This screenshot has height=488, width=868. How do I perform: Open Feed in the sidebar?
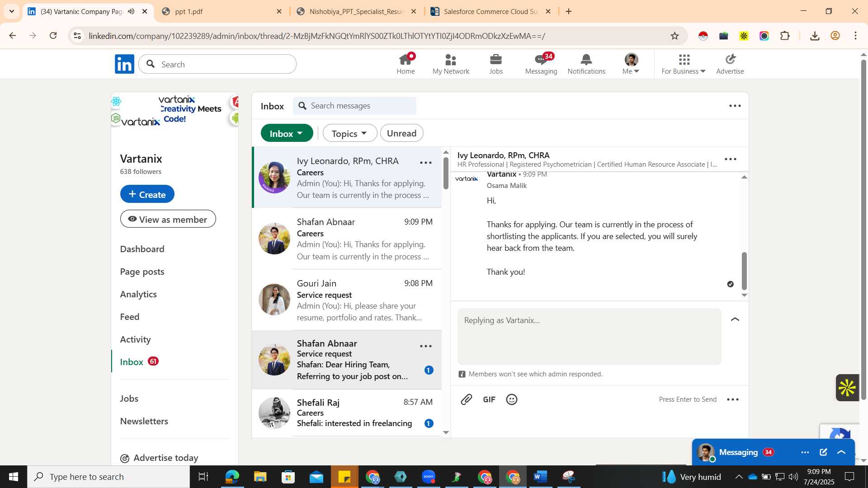pos(130,317)
